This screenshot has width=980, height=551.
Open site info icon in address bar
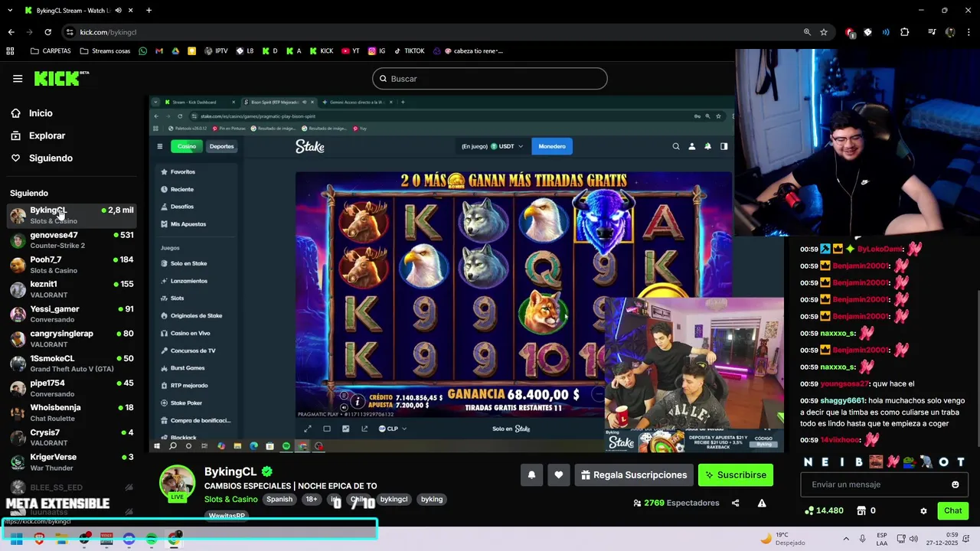point(70,32)
